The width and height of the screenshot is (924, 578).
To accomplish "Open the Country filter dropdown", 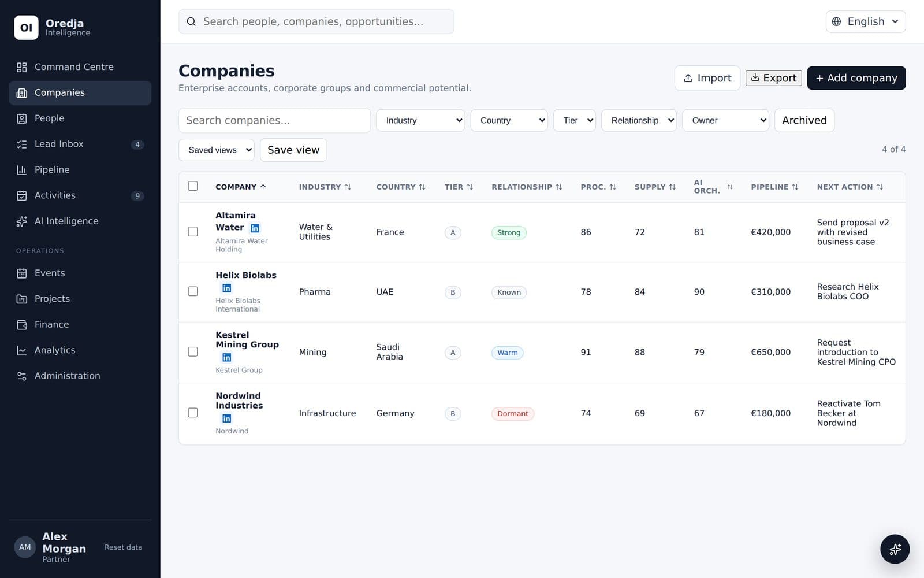I will coord(509,120).
